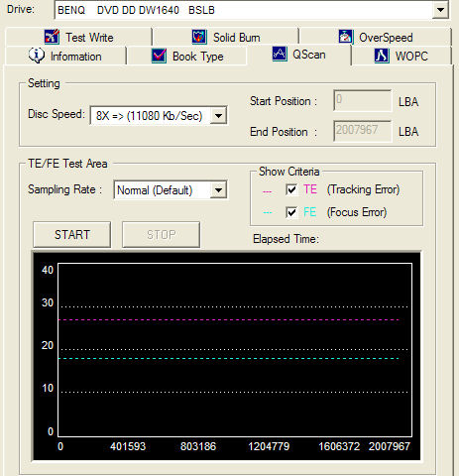The width and height of the screenshot is (459, 476).
Task: Click the Solid Burn shield icon
Action: pos(199,37)
